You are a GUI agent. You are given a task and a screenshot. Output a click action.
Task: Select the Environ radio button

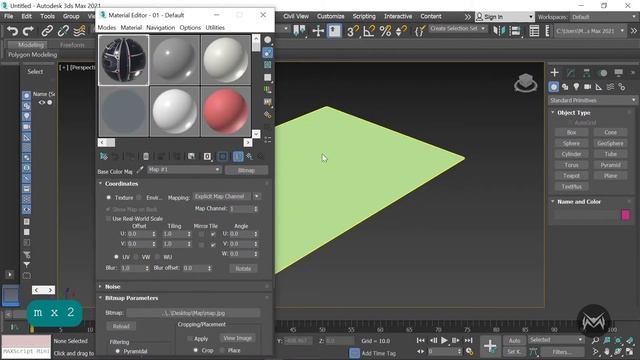point(139,198)
